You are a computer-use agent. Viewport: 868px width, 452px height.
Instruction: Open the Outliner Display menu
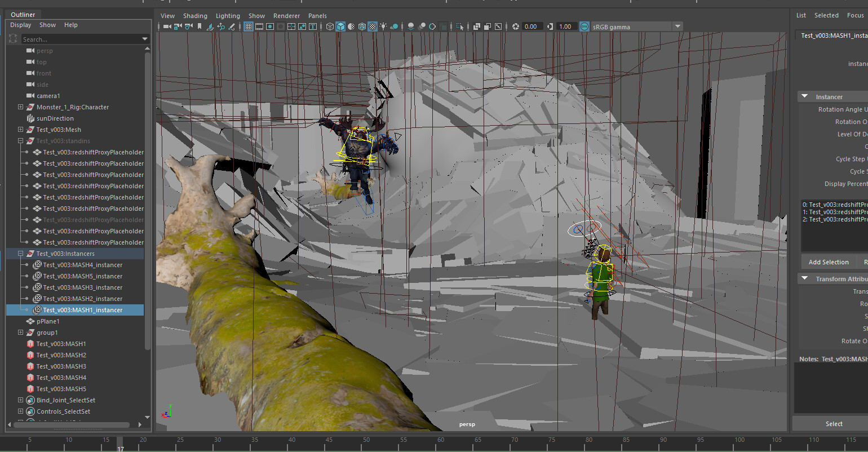click(x=21, y=25)
